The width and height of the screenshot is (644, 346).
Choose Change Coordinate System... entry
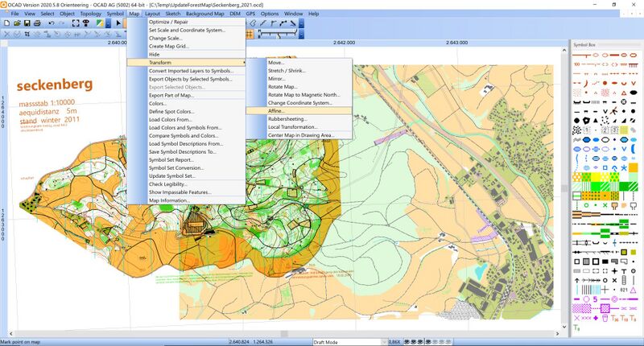tap(299, 103)
